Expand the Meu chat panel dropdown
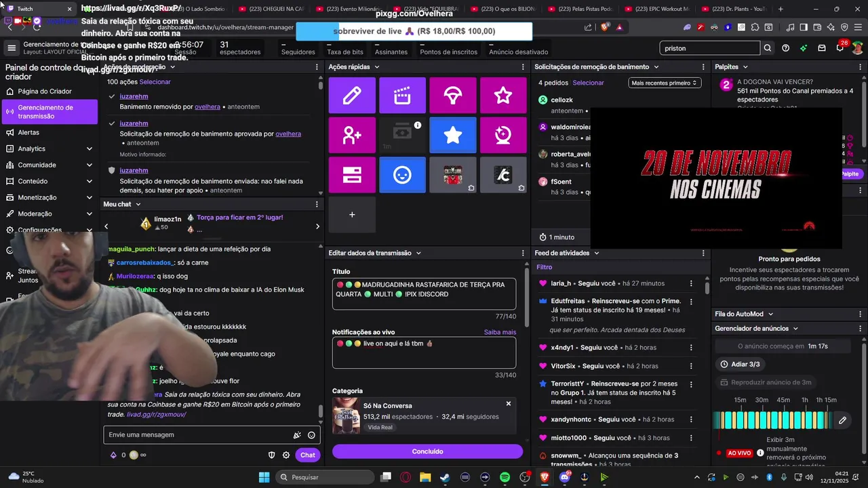Viewport: 868px width, 488px height. tap(138, 204)
